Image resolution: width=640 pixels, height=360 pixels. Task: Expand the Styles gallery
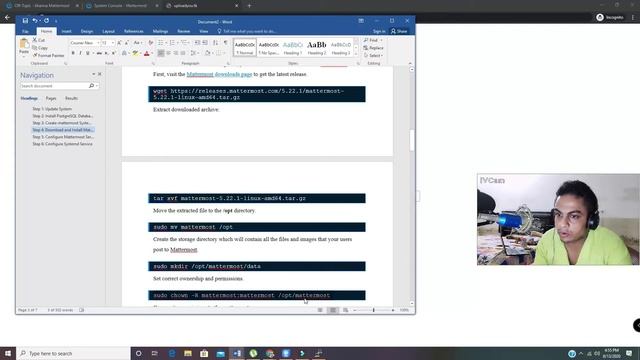click(356, 55)
